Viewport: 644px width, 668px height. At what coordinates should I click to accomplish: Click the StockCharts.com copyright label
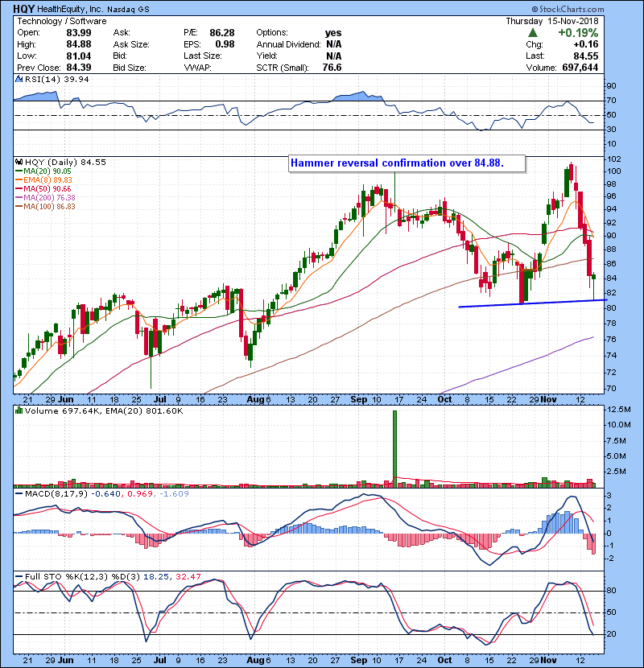click(568, 9)
